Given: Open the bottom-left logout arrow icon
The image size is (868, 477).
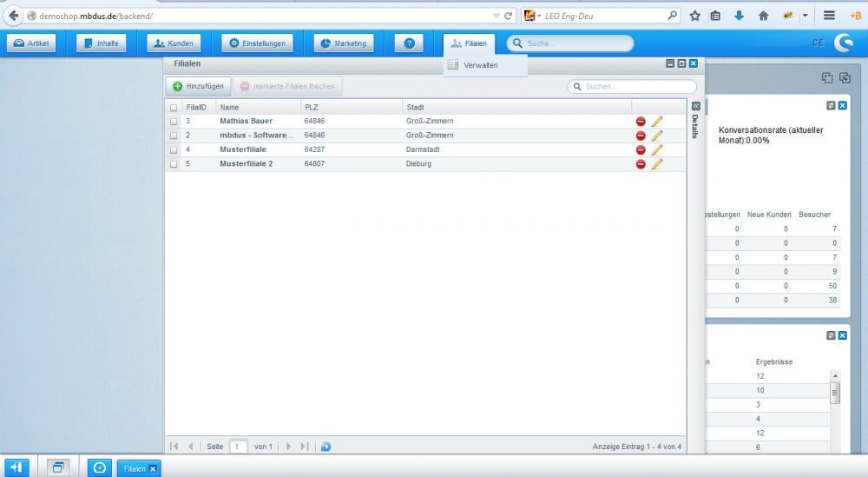Looking at the screenshot, I should pyautogui.click(x=16, y=467).
